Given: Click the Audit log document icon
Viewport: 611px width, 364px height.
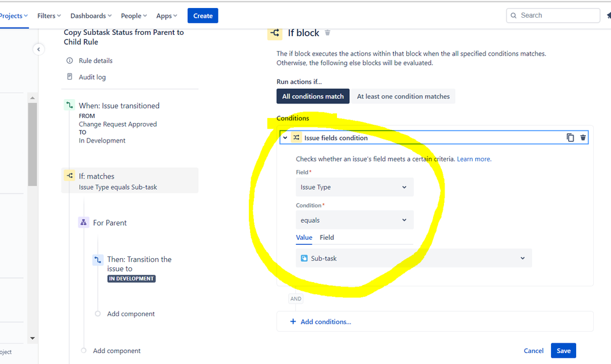Looking at the screenshot, I should point(70,76).
